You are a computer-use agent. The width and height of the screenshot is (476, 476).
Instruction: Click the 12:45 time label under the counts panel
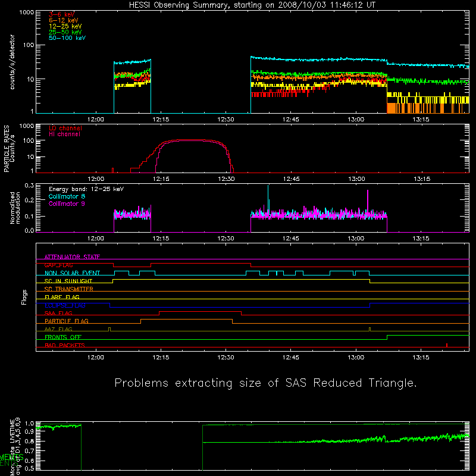(x=290, y=120)
